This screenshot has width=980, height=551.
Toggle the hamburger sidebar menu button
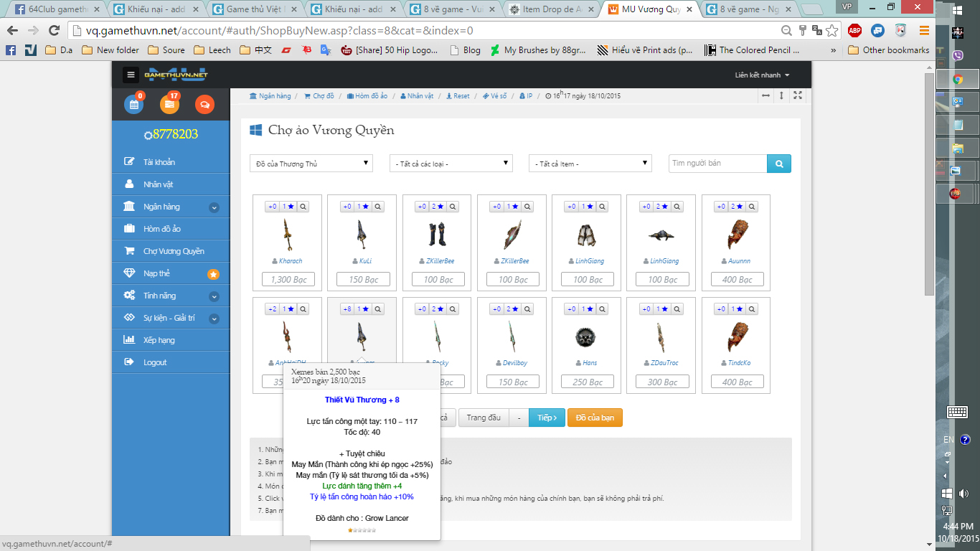click(x=131, y=75)
